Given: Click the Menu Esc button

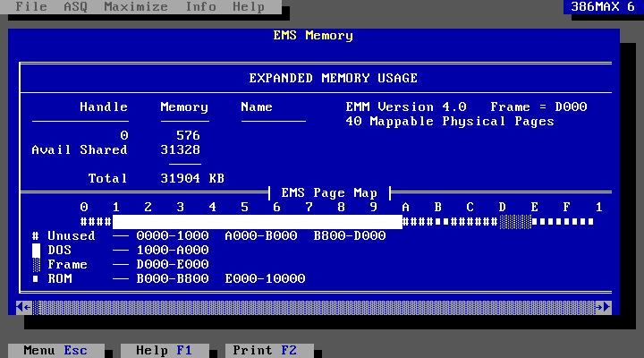Looking at the screenshot, I should tap(55, 350).
